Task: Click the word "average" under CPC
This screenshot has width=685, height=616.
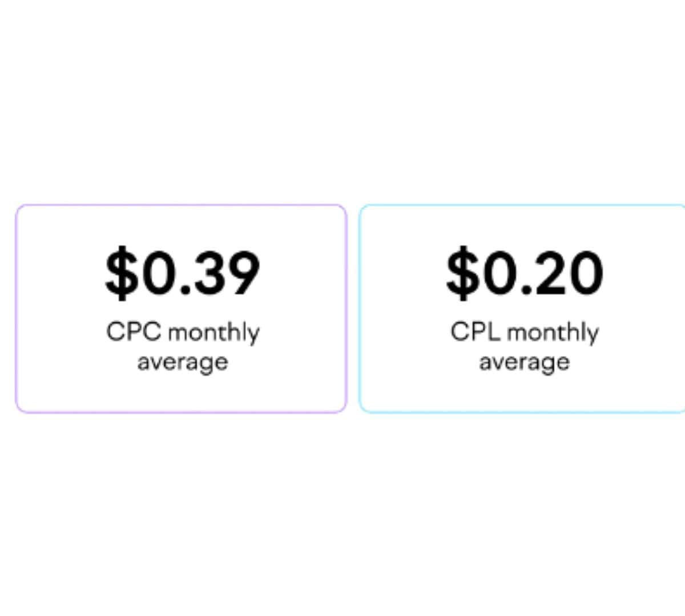Action: tap(183, 362)
